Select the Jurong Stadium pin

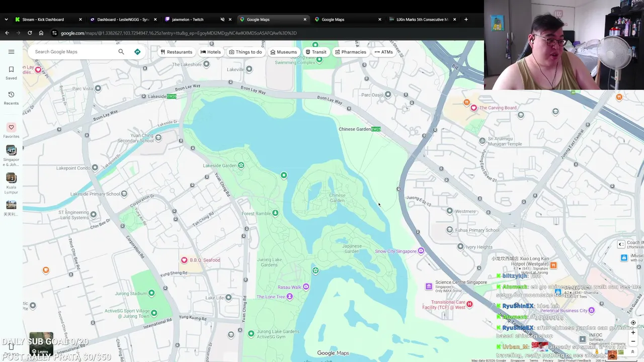tap(151, 293)
